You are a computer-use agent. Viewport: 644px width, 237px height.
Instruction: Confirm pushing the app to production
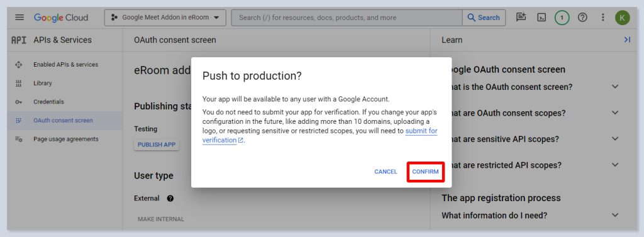tap(426, 172)
